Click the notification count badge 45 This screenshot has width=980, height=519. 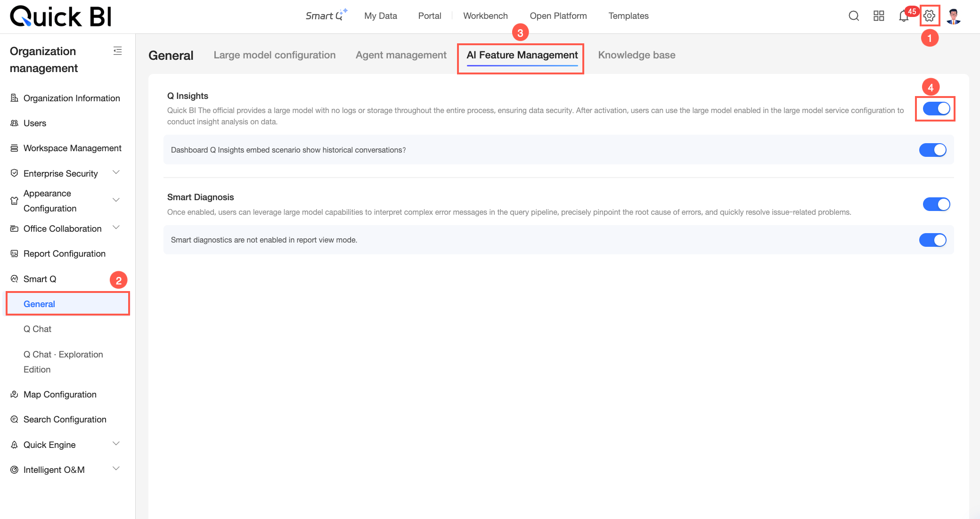912,11
